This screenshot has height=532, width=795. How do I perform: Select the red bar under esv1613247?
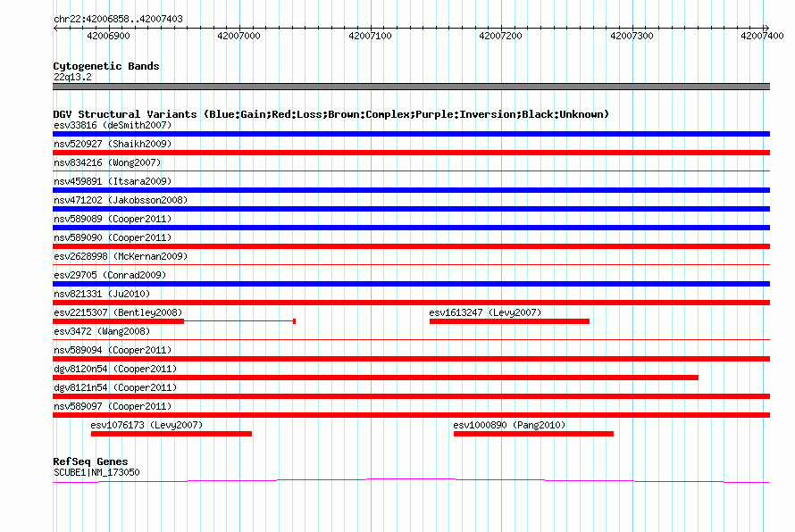509,321
